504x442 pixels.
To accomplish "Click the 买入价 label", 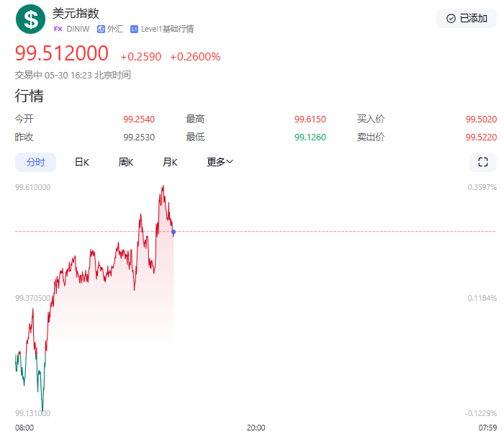I will pyautogui.click(x=371, y=119).
